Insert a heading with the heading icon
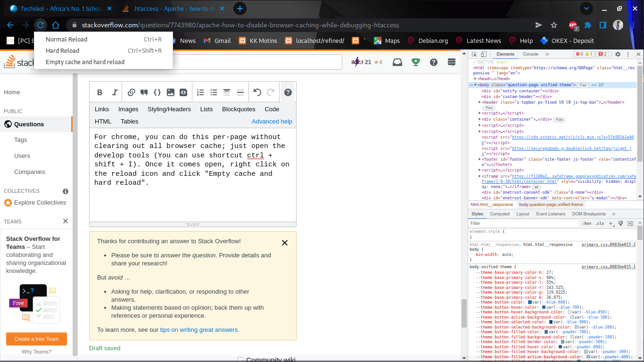Viewport: 644px width, 362px height. [x=227, y=92]
